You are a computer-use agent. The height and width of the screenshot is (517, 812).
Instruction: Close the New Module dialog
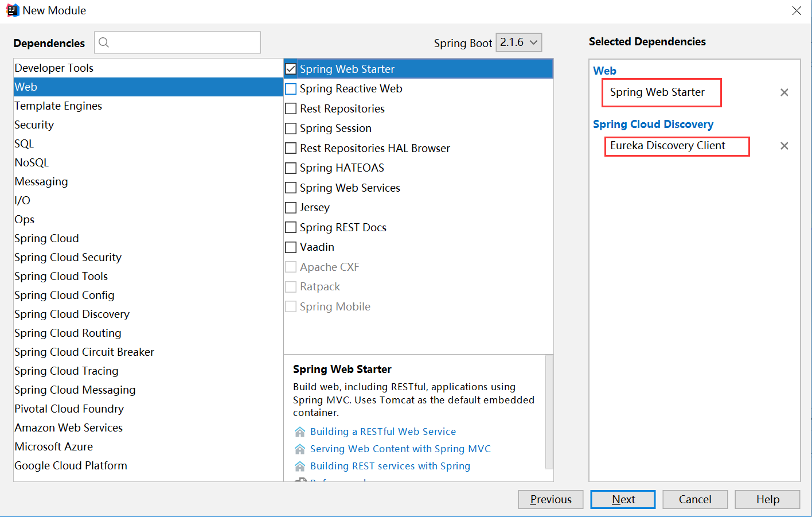(797, 10)
